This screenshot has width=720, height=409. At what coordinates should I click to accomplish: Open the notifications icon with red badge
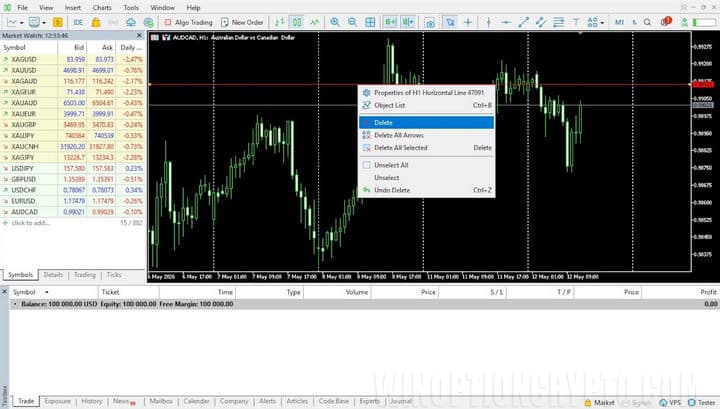click(x=665, y=22)
